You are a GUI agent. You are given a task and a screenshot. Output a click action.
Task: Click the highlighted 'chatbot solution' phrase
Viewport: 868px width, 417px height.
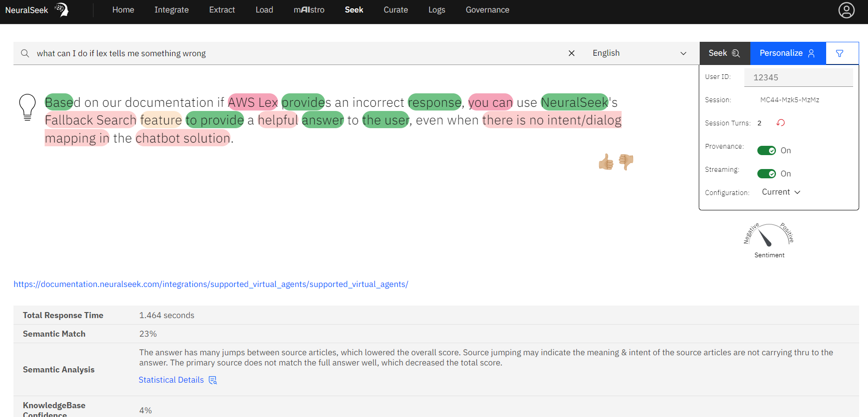point(183,138)
